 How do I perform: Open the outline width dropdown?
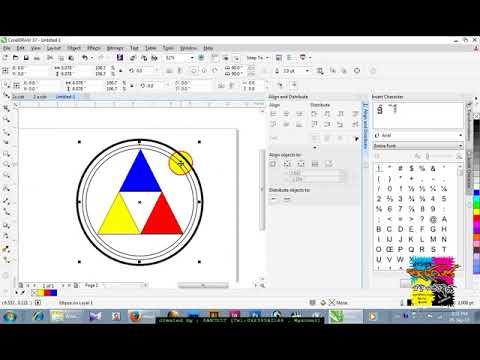pyautogui.click(x=307, y=71)
